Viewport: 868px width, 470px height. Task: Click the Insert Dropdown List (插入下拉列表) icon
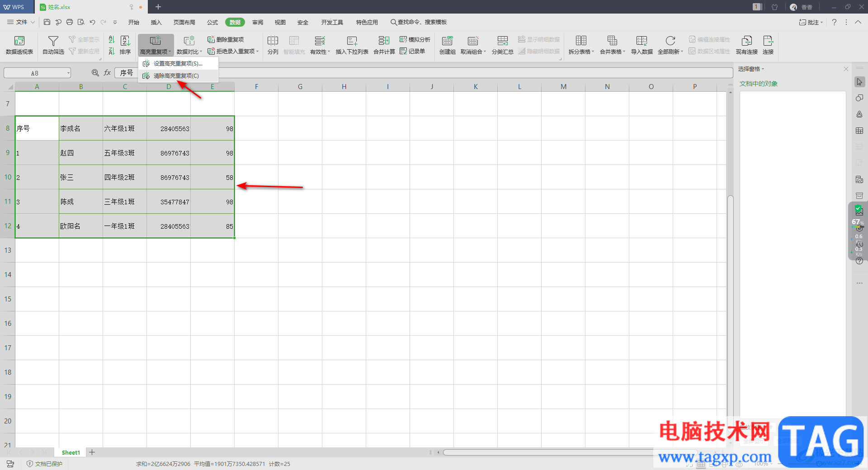click(x=352, y=41)
